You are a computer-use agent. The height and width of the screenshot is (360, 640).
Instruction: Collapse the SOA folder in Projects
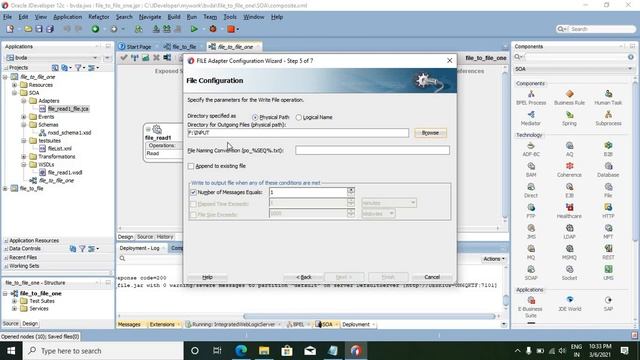pos(14,93)
